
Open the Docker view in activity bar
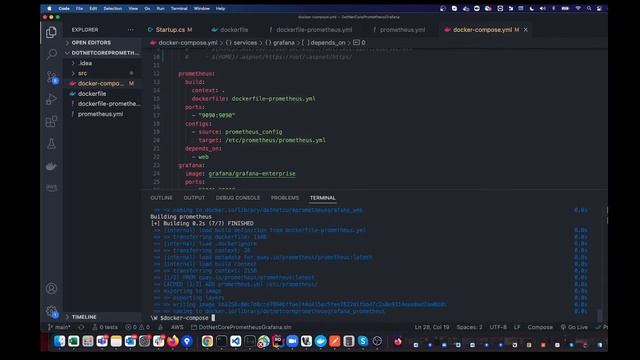(51, 166)
